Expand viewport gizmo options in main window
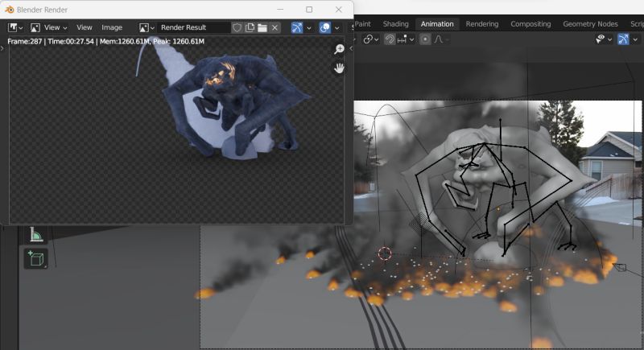The image size is (644, 350). click(635, 39)
